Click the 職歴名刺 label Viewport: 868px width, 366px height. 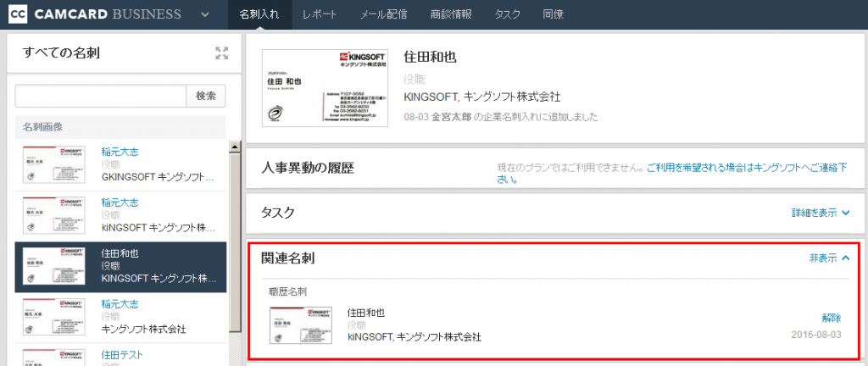point(288,291)
